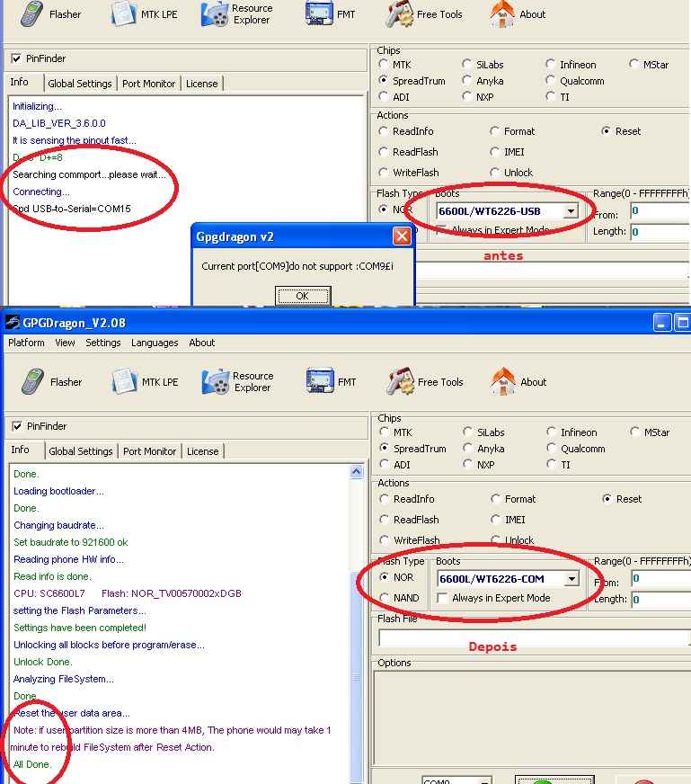Click OK in the Gpgdragon v2 dialog

click(x=303, y=296)
